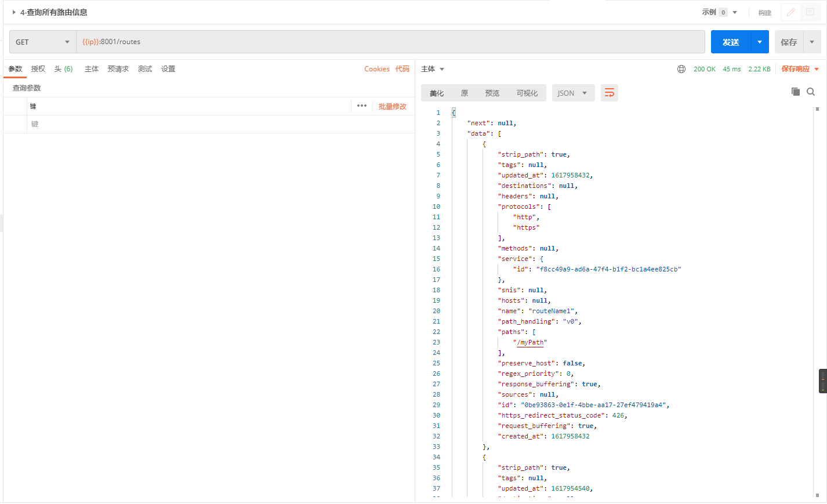Switch to the 头 (6) tab

click(x=64, y=69)
